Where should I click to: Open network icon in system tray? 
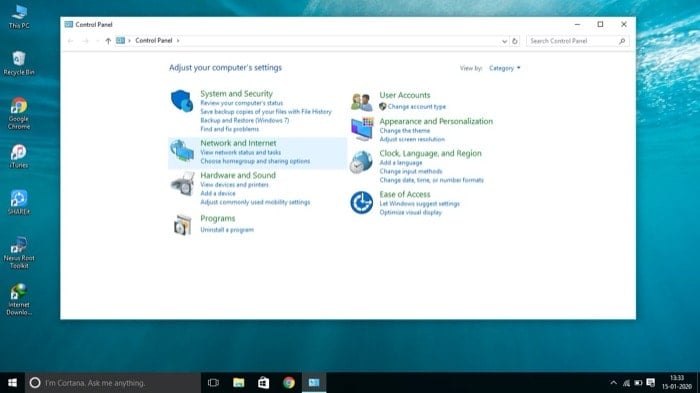click(626, 383)
